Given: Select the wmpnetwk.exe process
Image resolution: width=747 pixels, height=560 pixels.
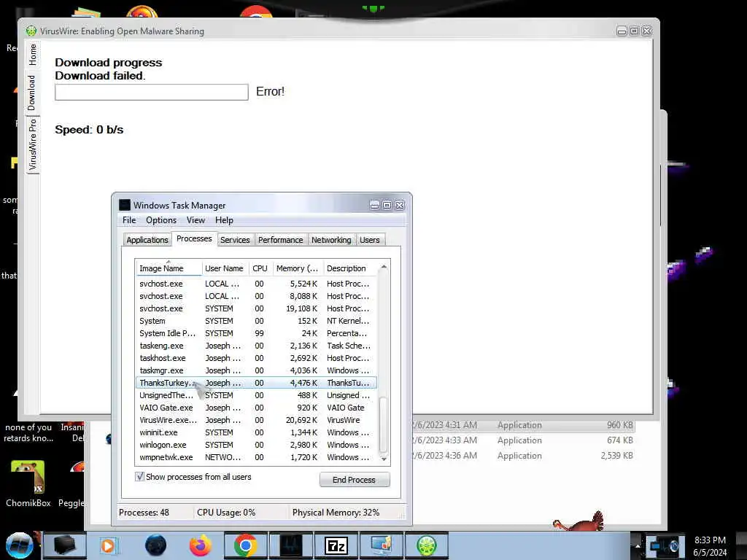Looking at the screenshot, I should coord(256,457).
